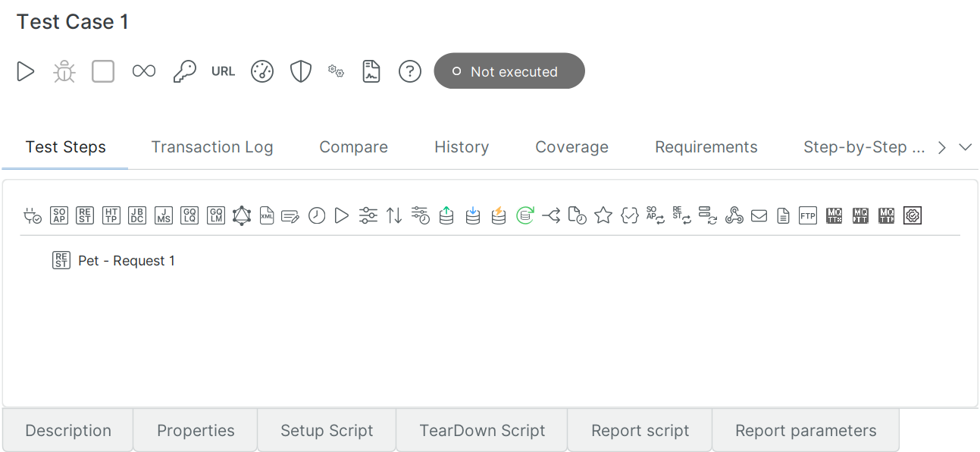
Task: Add the SOAP virtual response step
Action: [655, 215]
